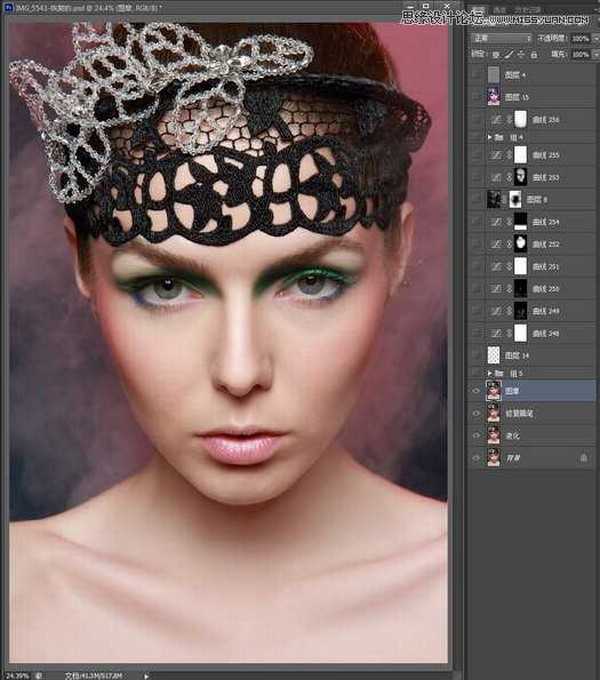Click the lock position icon
The image size is (600, 680).
(x=521, y=53)
